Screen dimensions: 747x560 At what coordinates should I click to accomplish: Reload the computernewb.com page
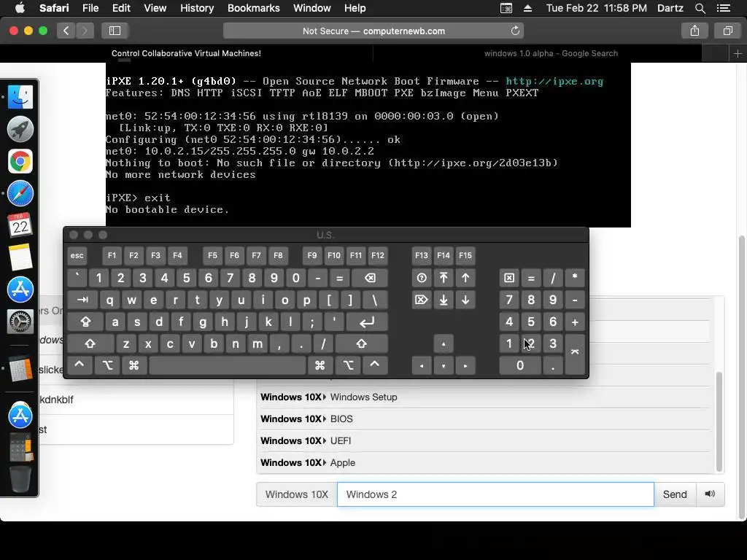tap(515, 31)
